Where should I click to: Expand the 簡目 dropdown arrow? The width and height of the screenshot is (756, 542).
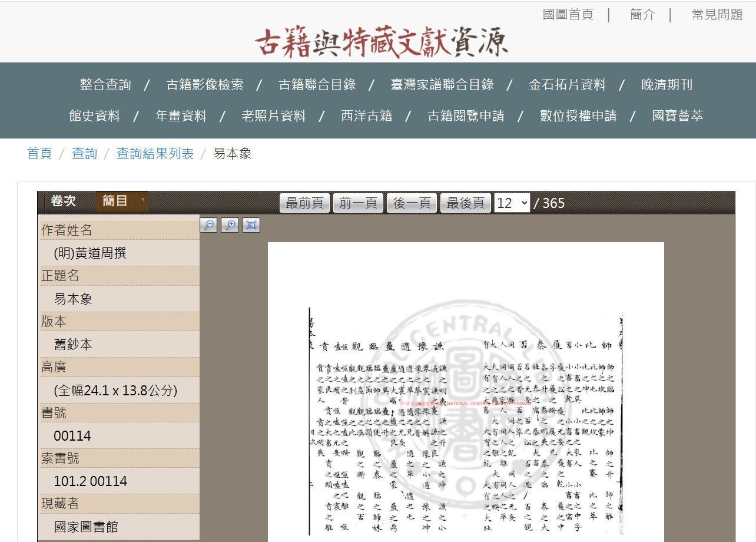142,201
